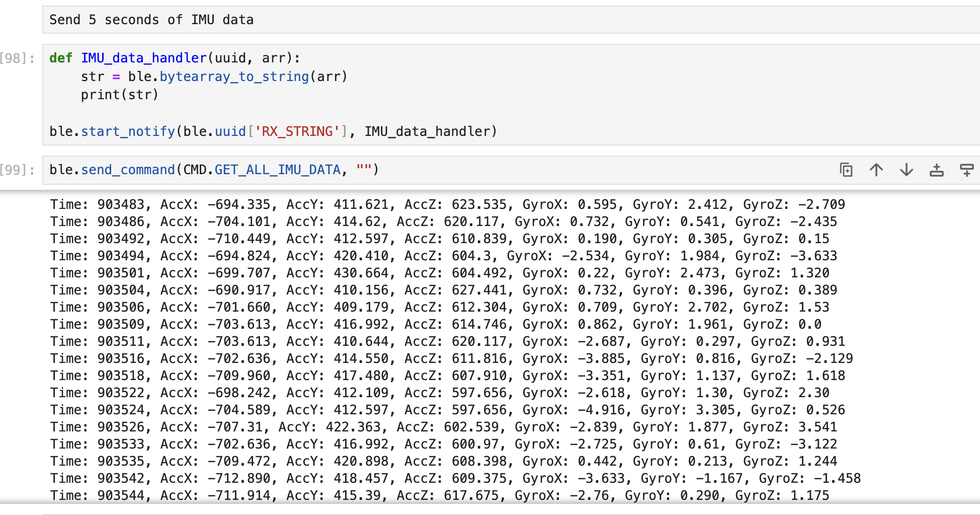Click the bytearray_to_string assignment line
The width and height of the screenshot is (980, 515).
pyautogui.click(x=214, y=77)
